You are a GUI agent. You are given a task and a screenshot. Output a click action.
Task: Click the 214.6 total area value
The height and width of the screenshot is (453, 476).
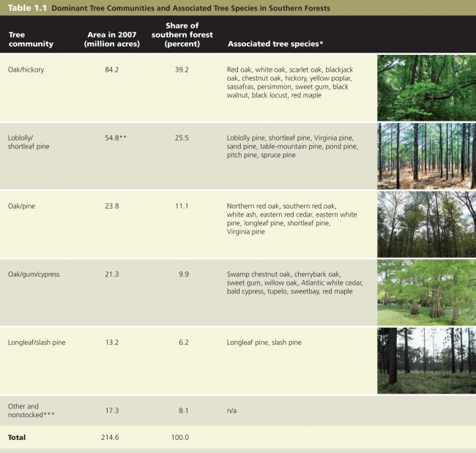(108, 437)
